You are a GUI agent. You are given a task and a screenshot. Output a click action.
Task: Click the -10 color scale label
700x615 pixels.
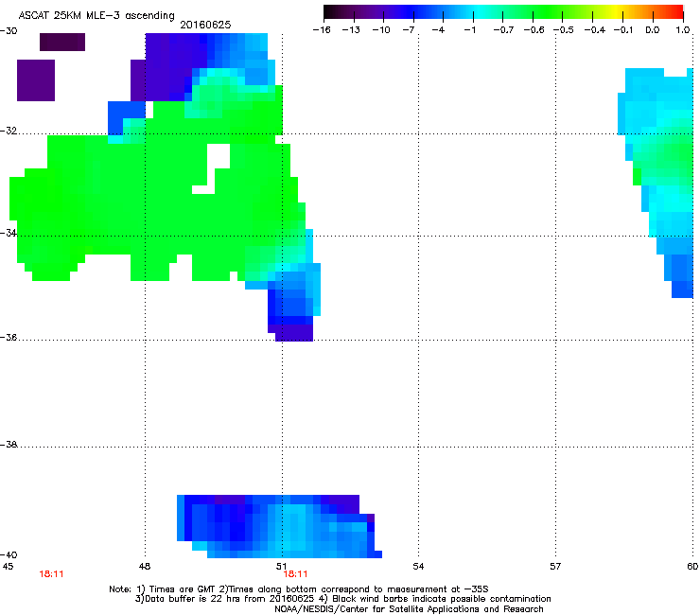(381, 30)
